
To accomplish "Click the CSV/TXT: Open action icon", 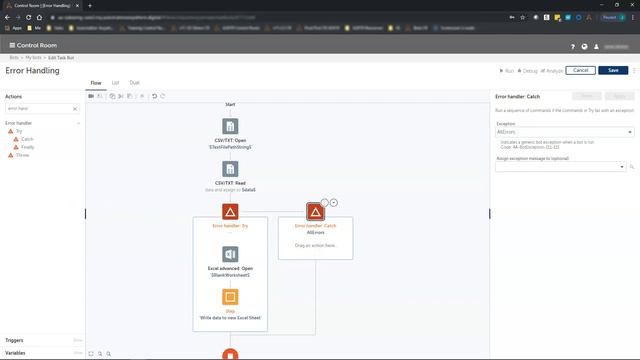I will [230, 126].
